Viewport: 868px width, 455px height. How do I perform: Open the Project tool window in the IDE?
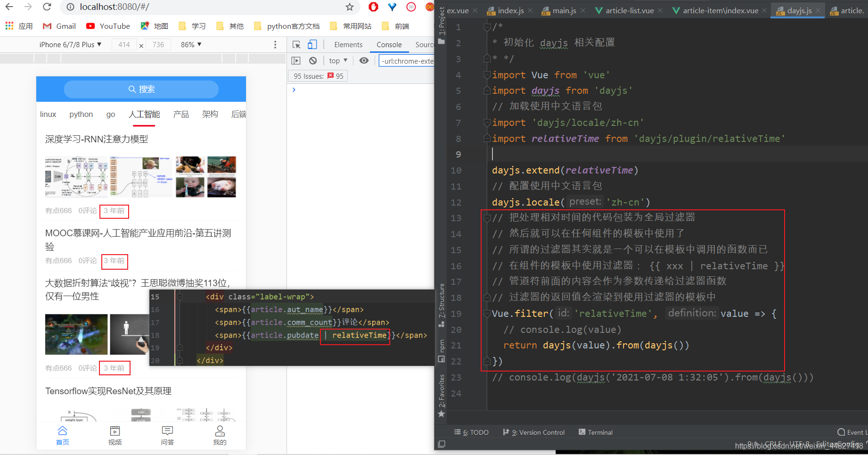442,25
